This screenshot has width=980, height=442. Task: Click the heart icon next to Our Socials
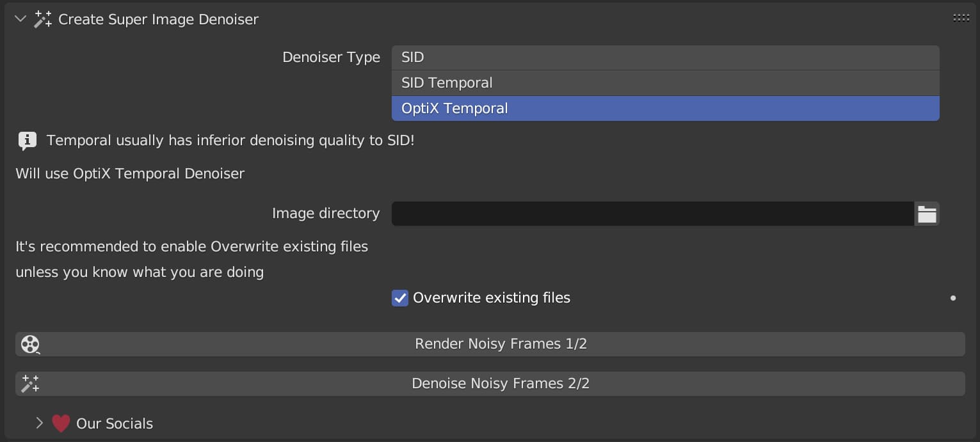coord(60,423)
